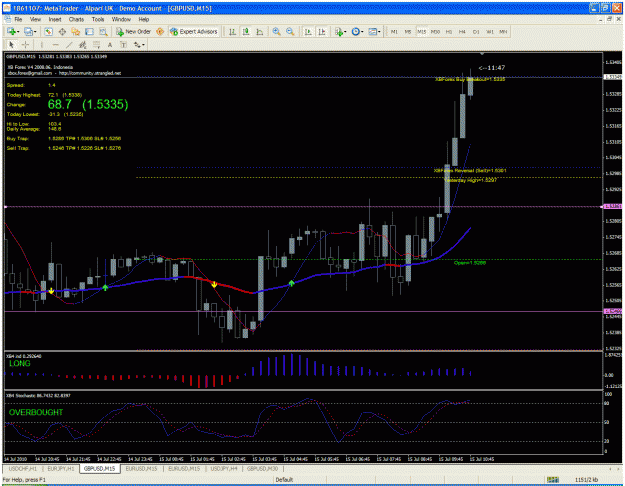625x486 pixels.
Task: Zoom out of the chart
Action: point(290,31)
